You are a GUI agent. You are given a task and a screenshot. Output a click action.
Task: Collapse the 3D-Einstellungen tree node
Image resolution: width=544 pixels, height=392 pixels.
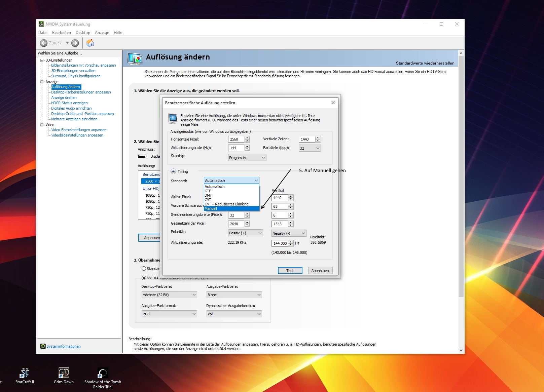42,60
